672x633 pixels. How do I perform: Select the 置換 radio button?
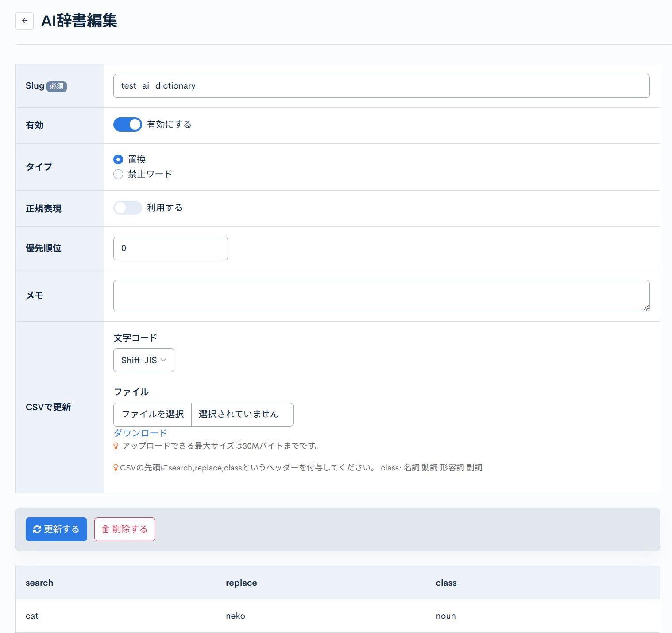coord(118,159)
